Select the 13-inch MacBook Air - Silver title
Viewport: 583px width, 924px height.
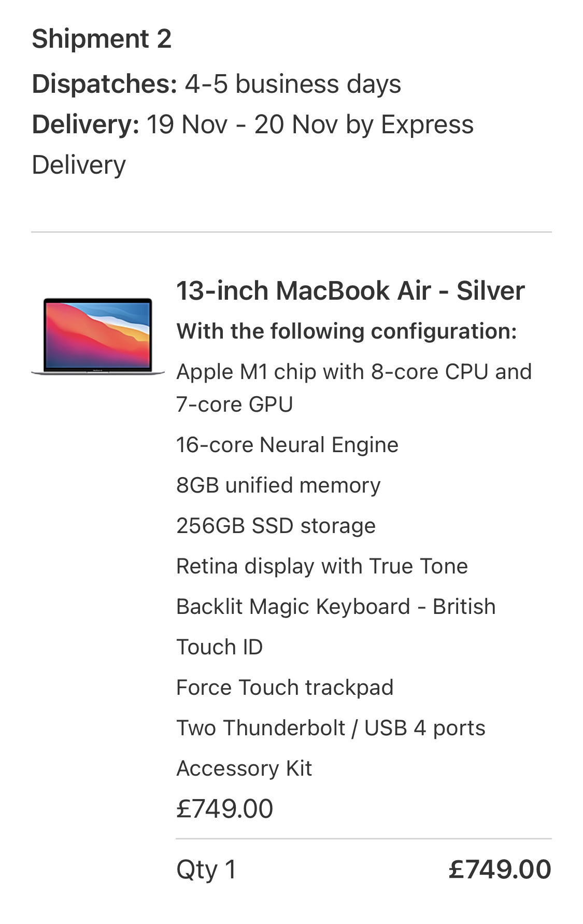(350, 290)
